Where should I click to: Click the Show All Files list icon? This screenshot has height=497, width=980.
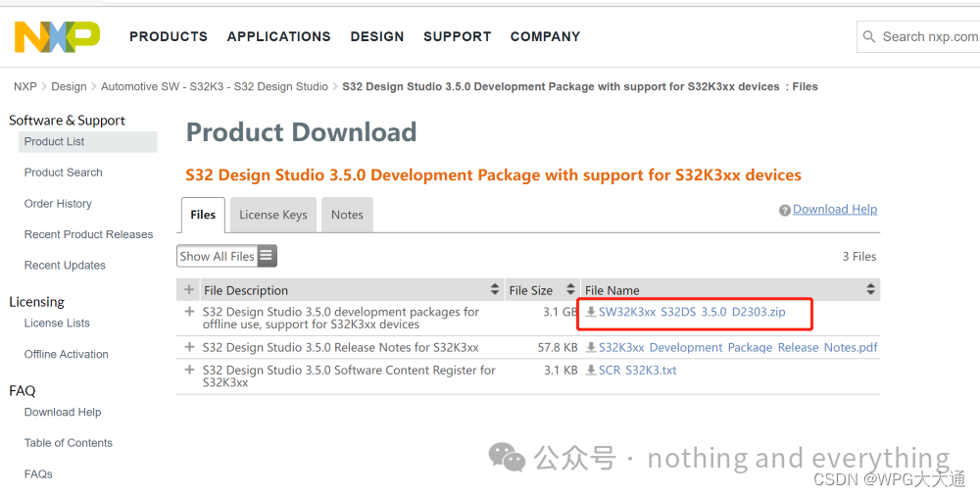[267, 256]
